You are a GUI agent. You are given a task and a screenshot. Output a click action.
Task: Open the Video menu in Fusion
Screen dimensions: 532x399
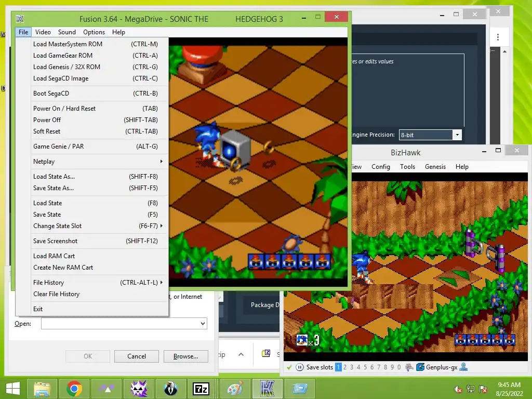tap(43, 32)
